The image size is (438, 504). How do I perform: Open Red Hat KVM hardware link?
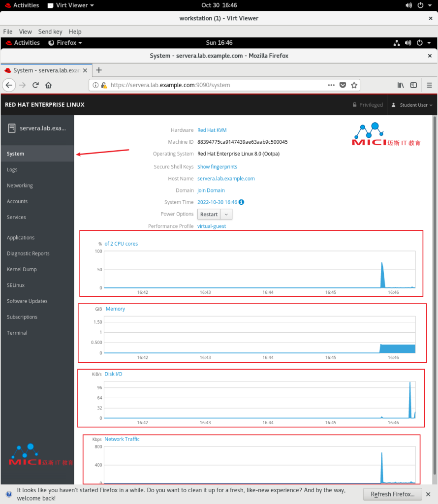[x=212, y=130]
